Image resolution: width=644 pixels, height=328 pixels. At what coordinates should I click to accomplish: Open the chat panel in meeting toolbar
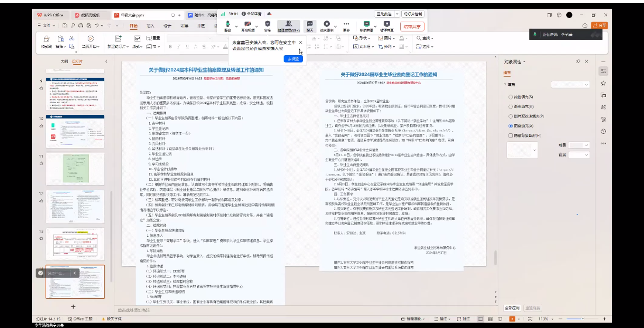click(309, 26)
